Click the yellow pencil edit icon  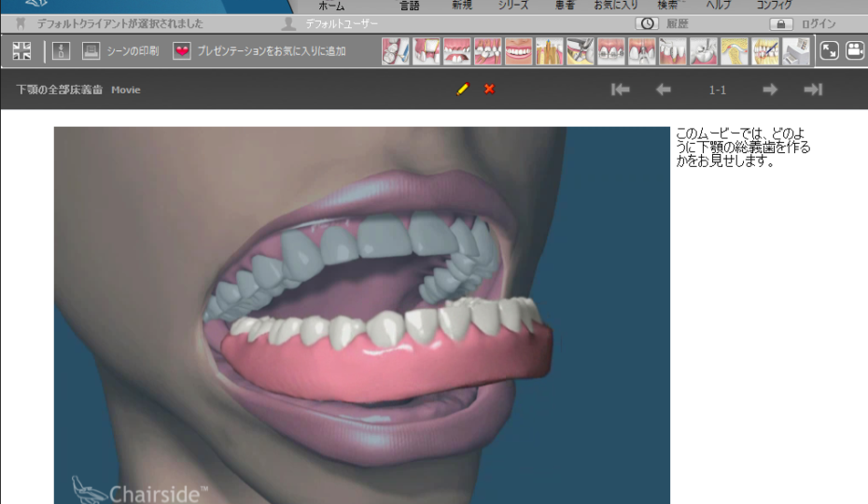click(463, 89)
